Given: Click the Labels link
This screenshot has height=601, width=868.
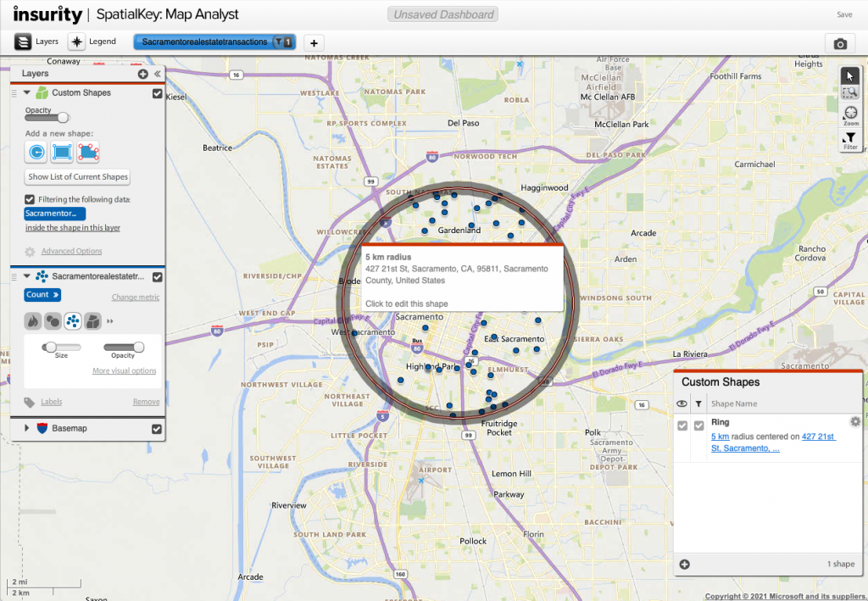Looking at the screenshot, I should click(x=52, y=402).
